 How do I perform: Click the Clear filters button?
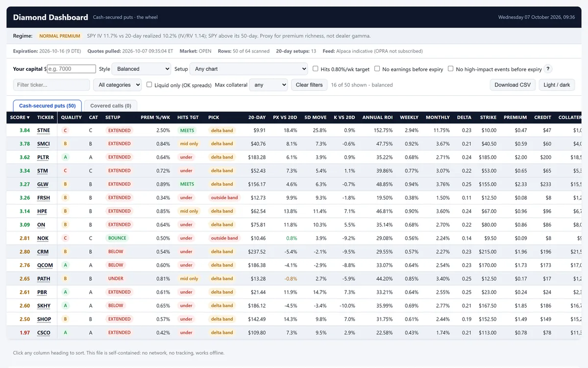(309, 85)
